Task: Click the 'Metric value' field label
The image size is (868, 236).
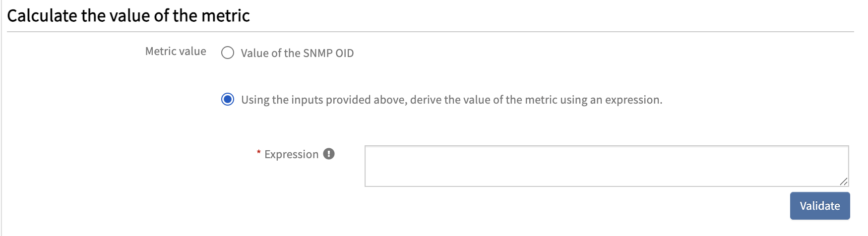Action: (x=176, y=51)
